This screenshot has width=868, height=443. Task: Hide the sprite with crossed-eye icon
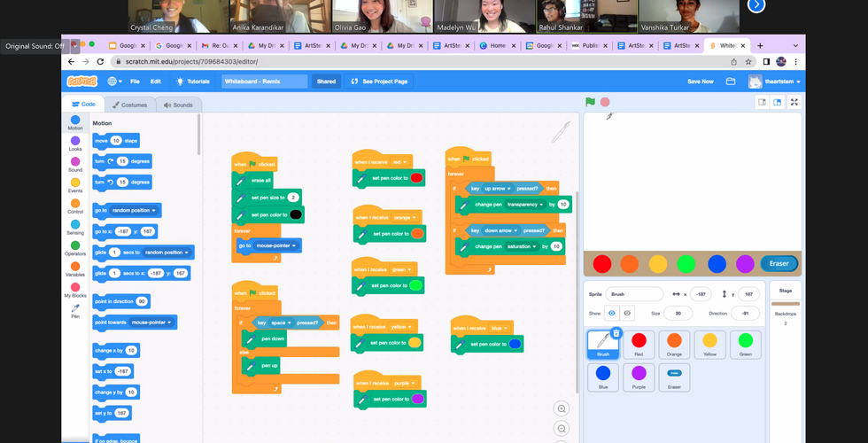(627, 313)
